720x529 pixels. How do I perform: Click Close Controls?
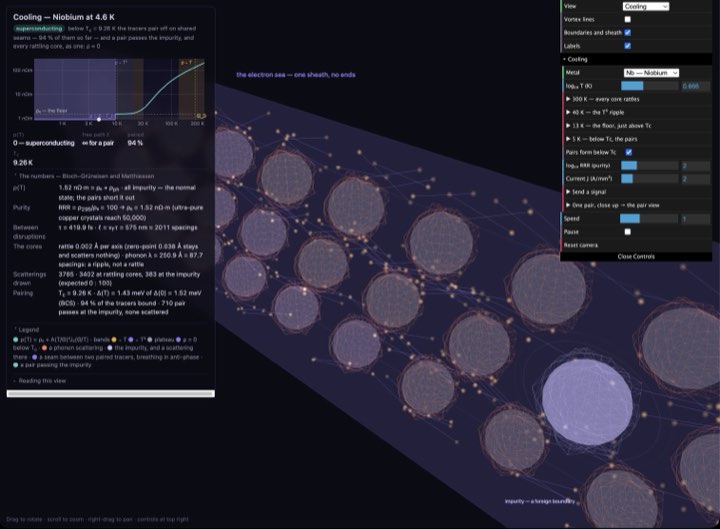click(636, 257)
